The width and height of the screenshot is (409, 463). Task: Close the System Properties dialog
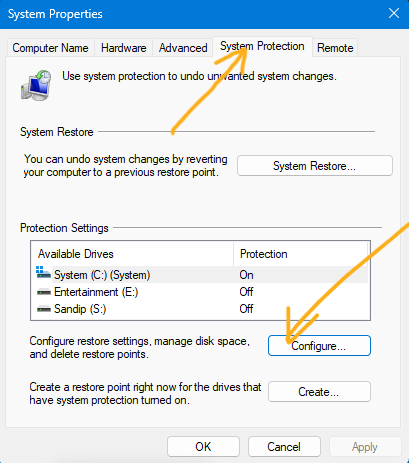[x=394, y=13]
